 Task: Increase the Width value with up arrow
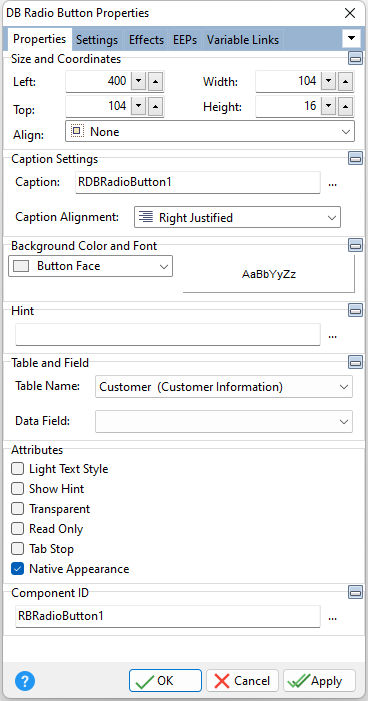tap(345, 81)
